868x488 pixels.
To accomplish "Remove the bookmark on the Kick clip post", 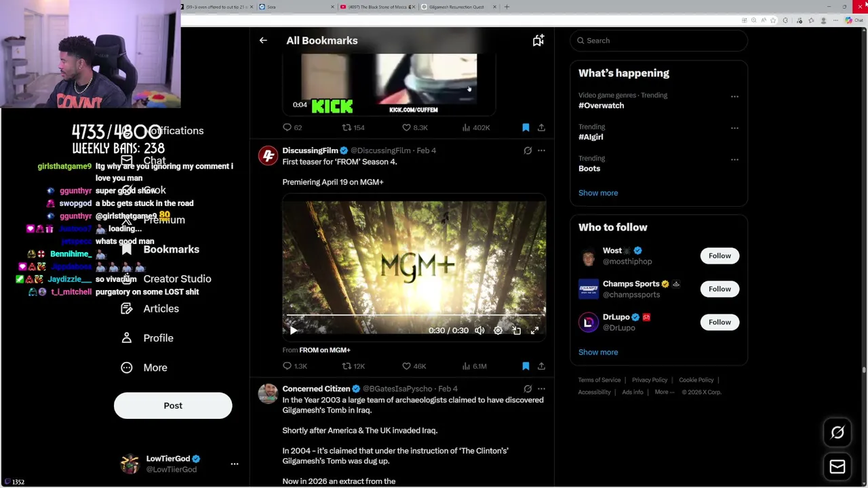I will click(x=526, y=127).
